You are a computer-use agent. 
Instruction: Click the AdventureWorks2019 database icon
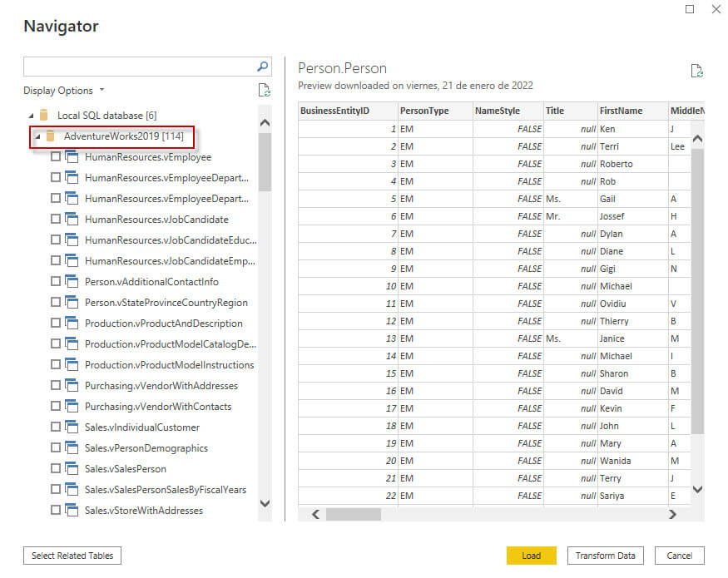(51, 136)
